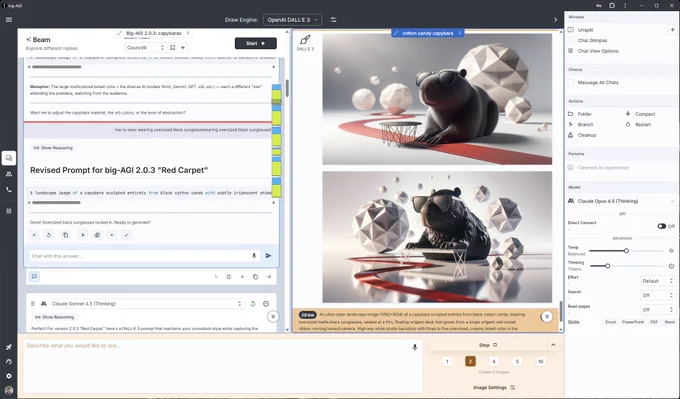Click the highlighted chat bubble icon below the reply
The image size is (680, 399).
click(34, 276)
